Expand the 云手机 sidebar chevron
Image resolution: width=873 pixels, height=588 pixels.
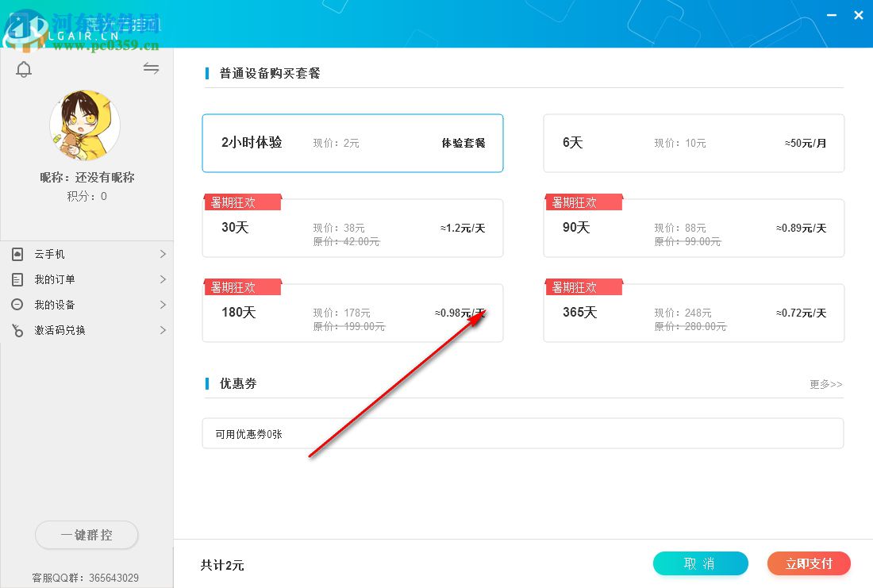pos(163,254)
